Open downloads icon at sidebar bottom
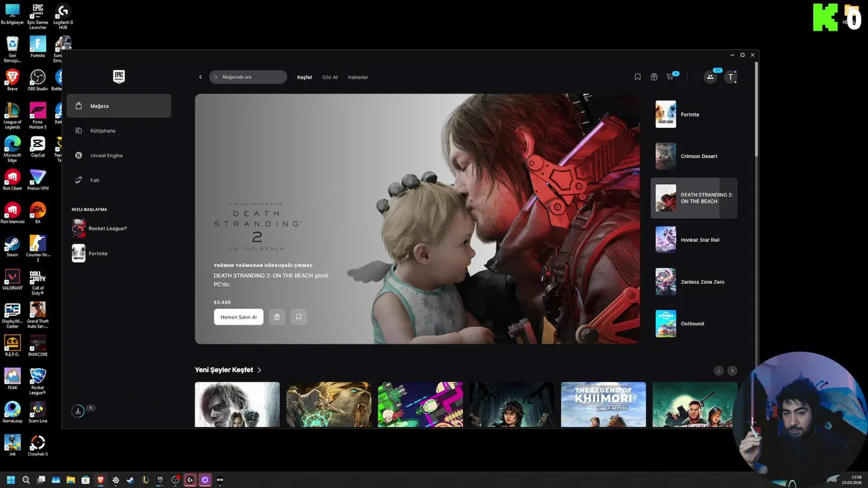The image size is (868, 488). pos(79,411)
